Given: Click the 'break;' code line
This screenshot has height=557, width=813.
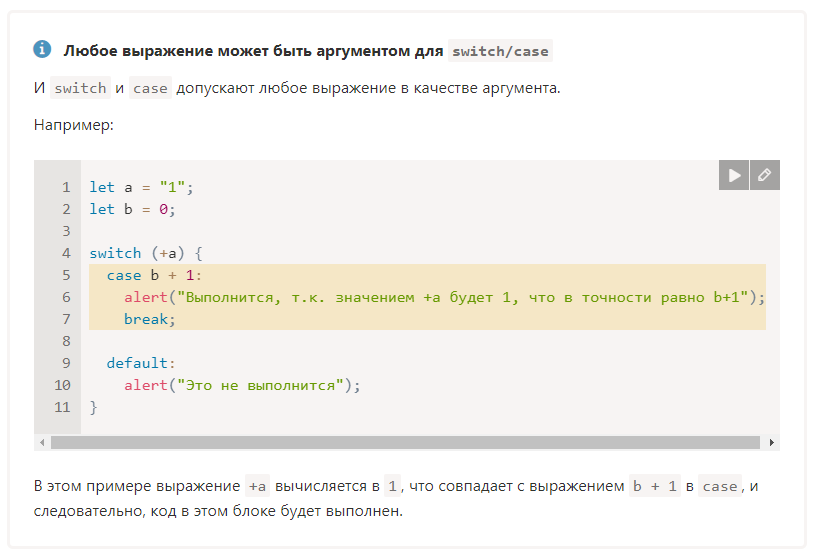Looking at the screenshot, I should point(150,319).
